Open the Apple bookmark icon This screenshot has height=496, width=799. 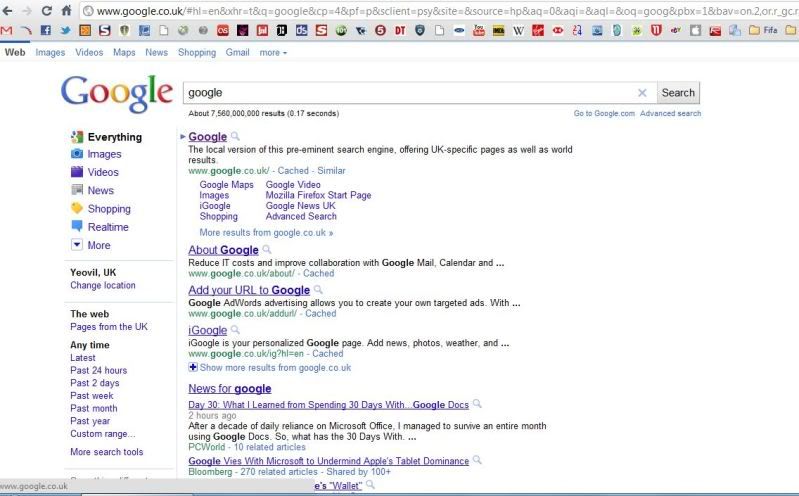[696, 31]
